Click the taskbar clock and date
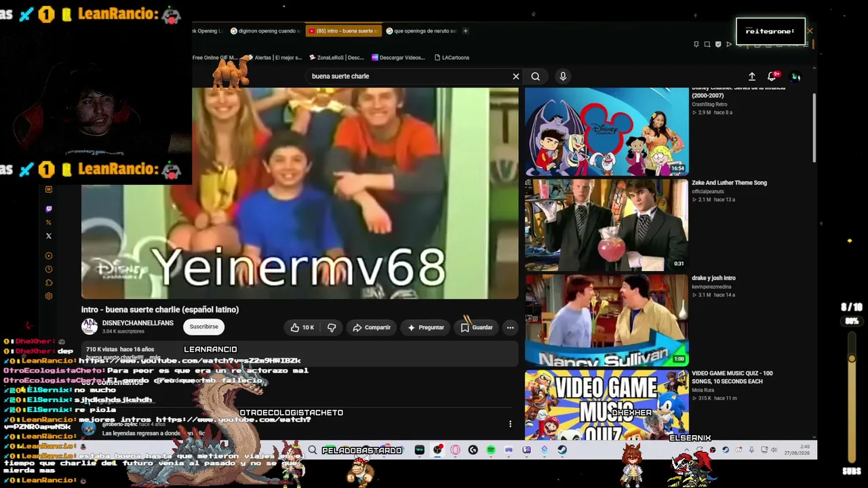This screenshot has width=868, height=488. pyautogui.click(x=797, y=450)
